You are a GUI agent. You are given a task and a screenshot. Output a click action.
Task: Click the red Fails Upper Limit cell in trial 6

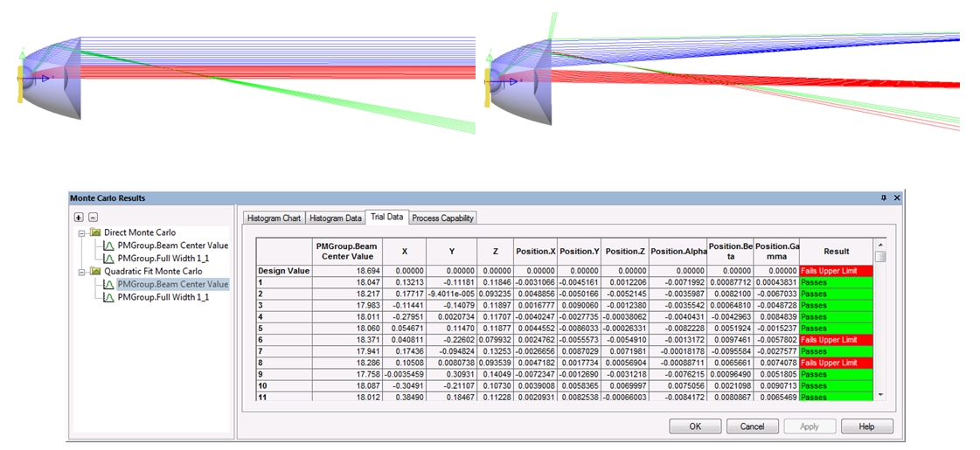click(836, 340)
